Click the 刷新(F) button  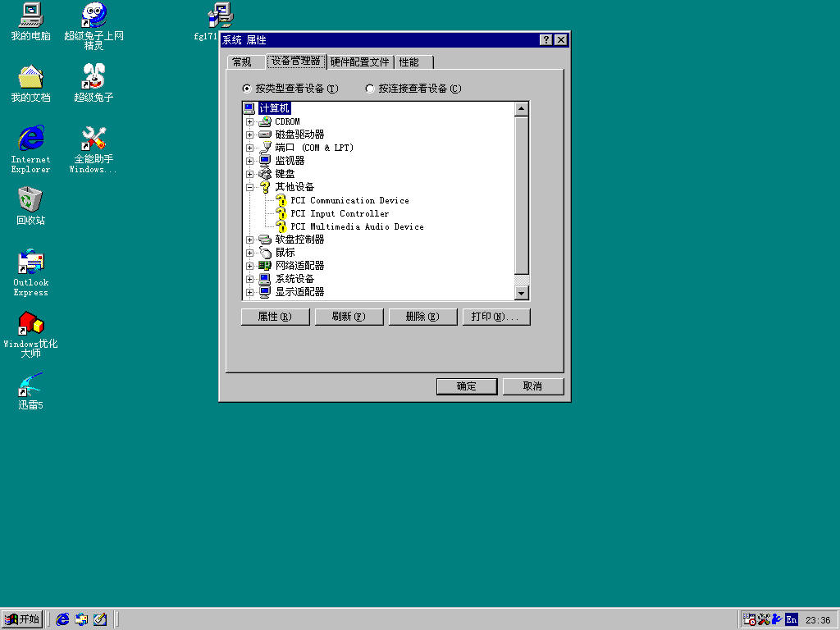coord(349,317)
